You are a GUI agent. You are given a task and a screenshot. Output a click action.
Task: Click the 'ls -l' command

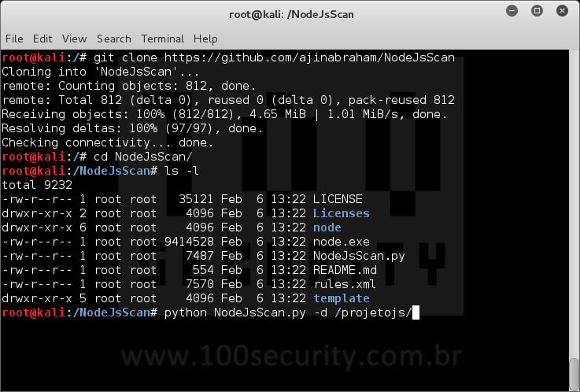point(181,171)
